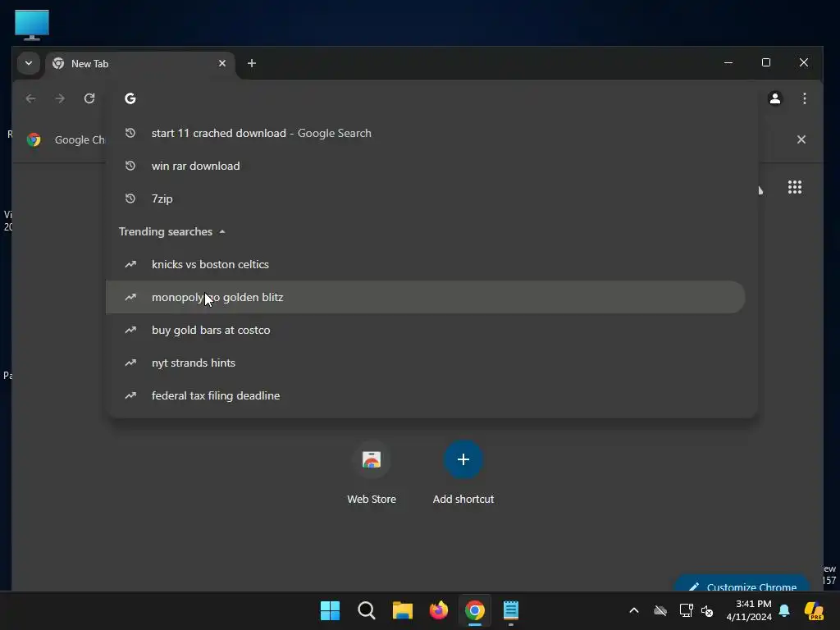Click the Chrome taskbar icon

pyautogui.click(x=475, y=610)
